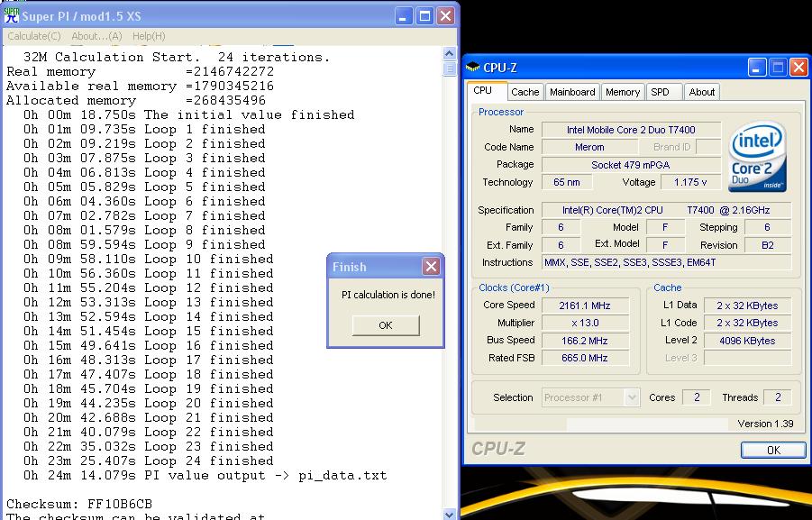Click the Level 2 cache value '4096 KBytes'
812x520 pixels.
tap(747, 341)
